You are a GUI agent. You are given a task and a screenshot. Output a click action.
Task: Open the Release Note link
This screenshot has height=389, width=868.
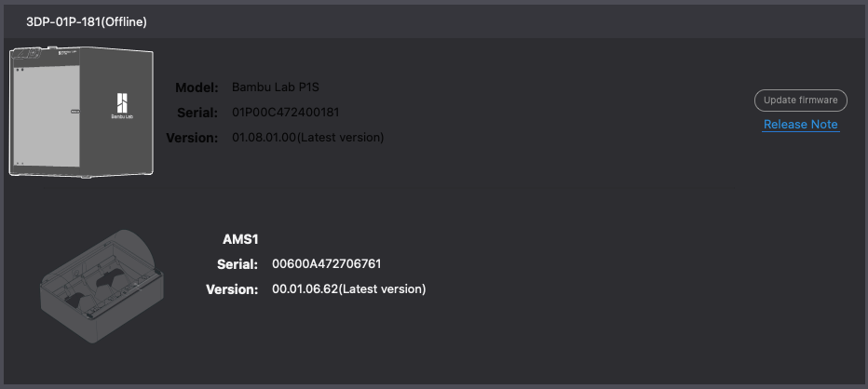(x=800, y=125)
